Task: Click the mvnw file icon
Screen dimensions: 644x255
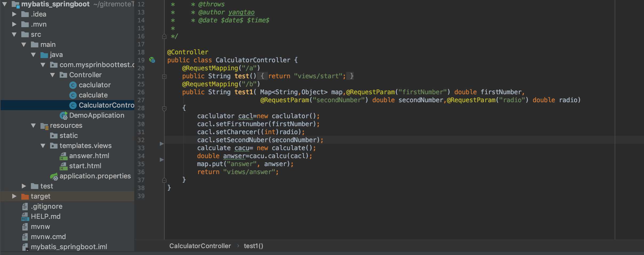Action: pyautogui.click(x=25, y=227)
